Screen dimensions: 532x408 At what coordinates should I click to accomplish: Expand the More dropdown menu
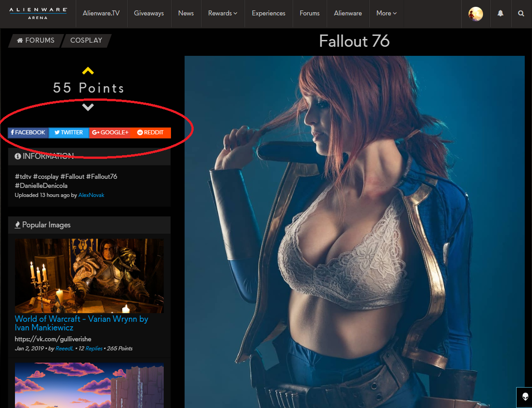386,13
